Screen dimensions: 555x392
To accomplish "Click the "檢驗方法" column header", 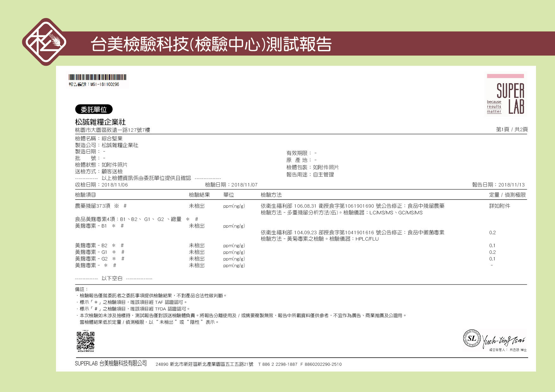I will (271, 195).
